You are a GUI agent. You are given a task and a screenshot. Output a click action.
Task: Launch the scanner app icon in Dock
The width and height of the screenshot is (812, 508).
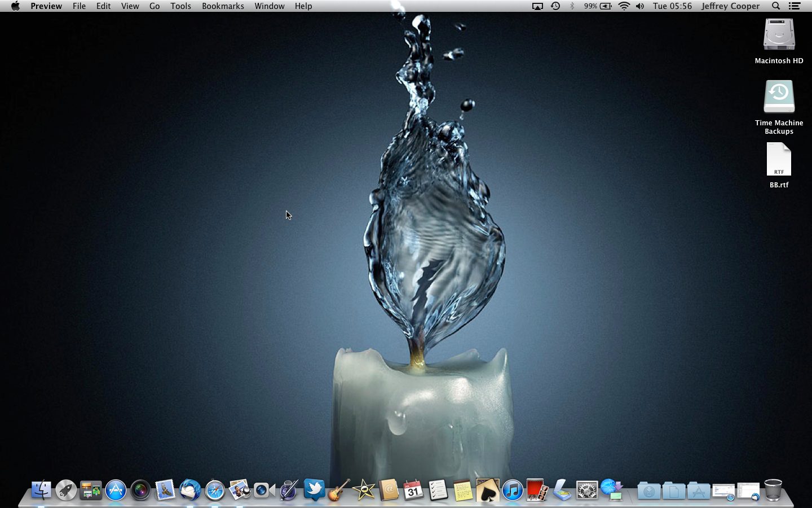click(x=562, y=490)
